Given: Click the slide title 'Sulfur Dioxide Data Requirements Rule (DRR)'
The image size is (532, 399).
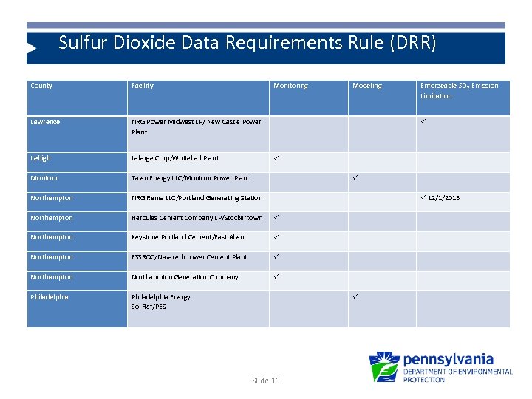Looking at the screenshot, I should pos(247,43).
